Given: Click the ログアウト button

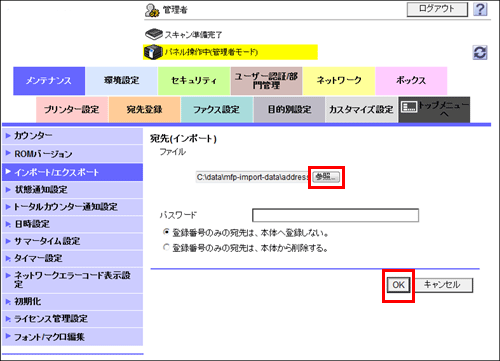Looking at the screenshot, I should point(437,9).
